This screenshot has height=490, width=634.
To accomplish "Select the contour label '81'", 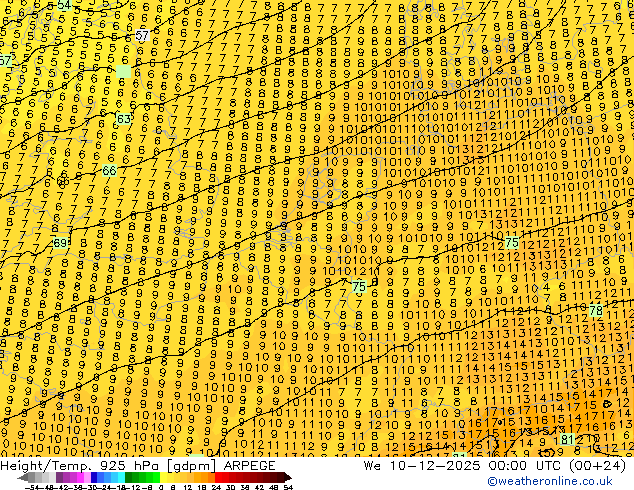I will tap(567, 439).
